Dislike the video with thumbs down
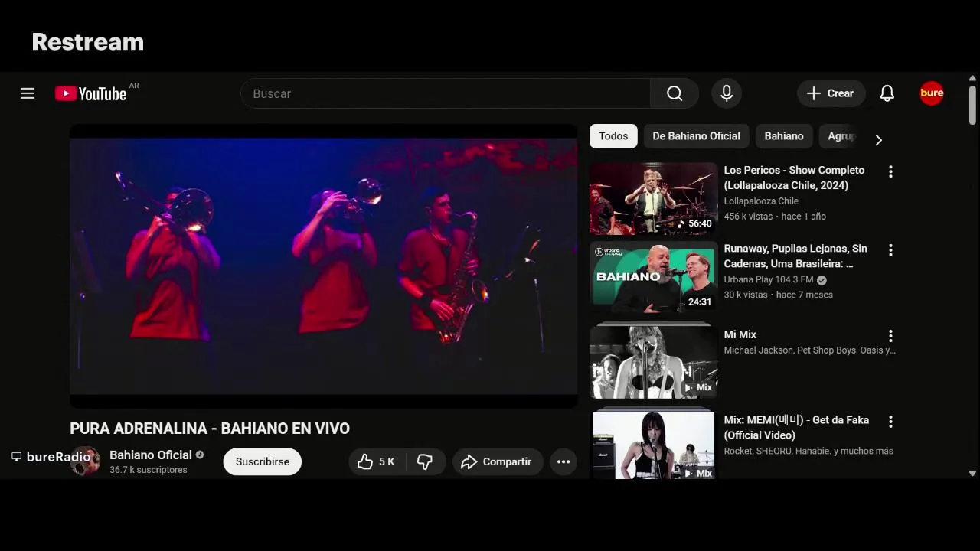 [x=425, y=461]
